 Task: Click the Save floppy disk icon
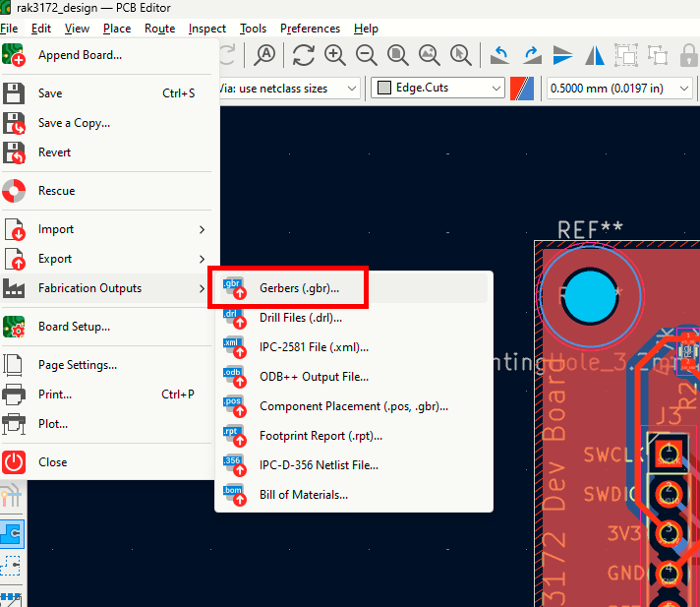(14, 93)
